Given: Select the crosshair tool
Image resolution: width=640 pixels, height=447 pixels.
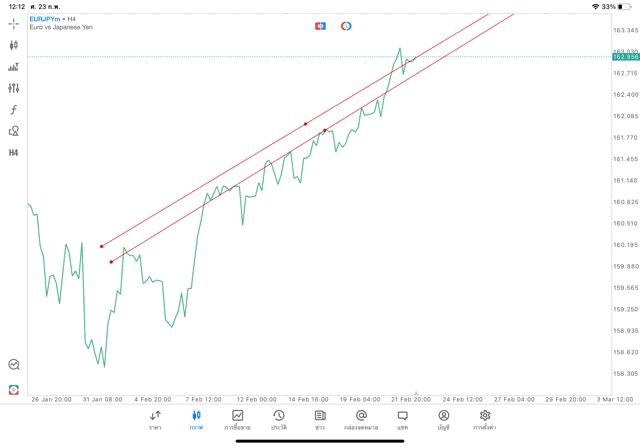Looking at the screenshot, I should coord(14,23).
